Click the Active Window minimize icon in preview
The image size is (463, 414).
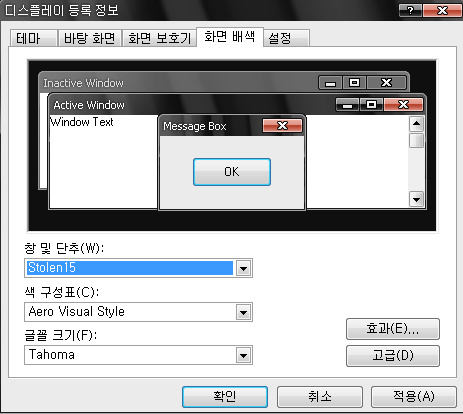coord(347,105)
